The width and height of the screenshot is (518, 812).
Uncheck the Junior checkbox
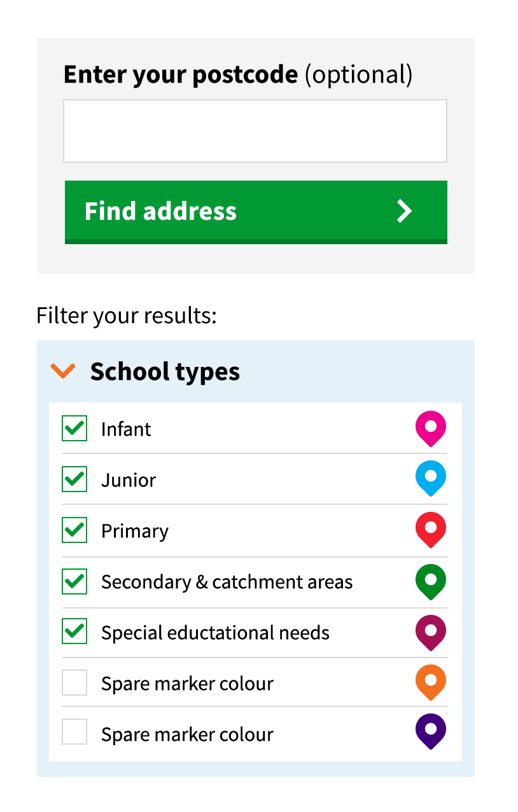[x=74, y=479]
